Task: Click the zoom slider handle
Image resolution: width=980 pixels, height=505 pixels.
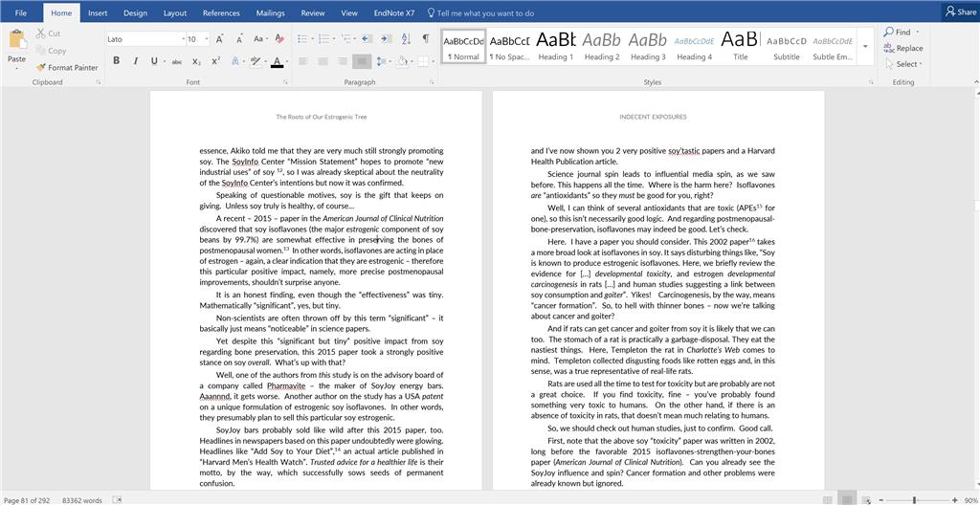Action: pos(914,500)
